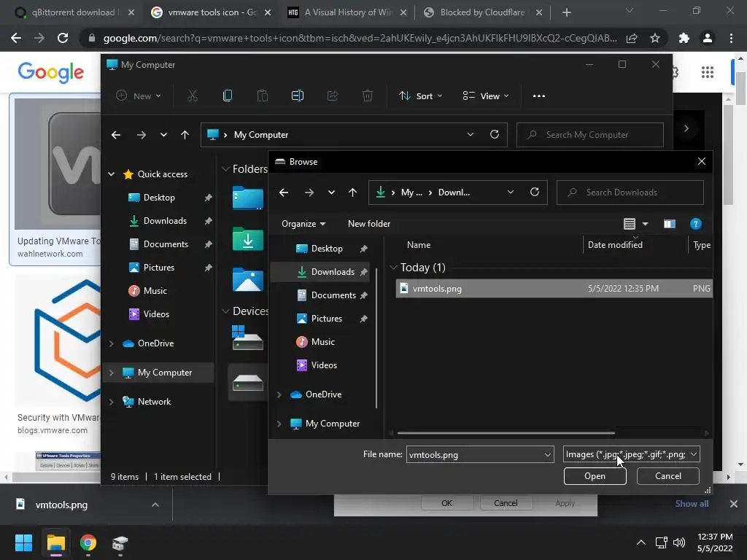Screen dimensions: 747x560
Task: Refresh the Downloads folder in Browse dialog
Action: [535, 192]
